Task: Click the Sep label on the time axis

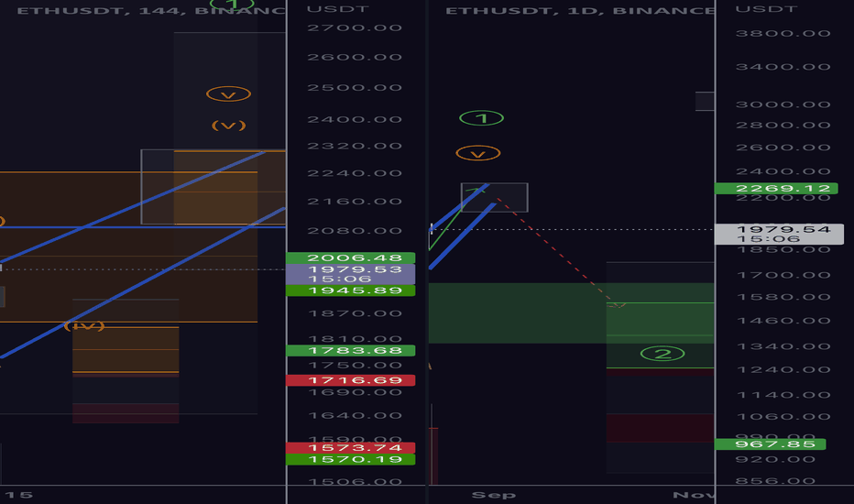Action: pyautogui.click(x=494, y=495)
